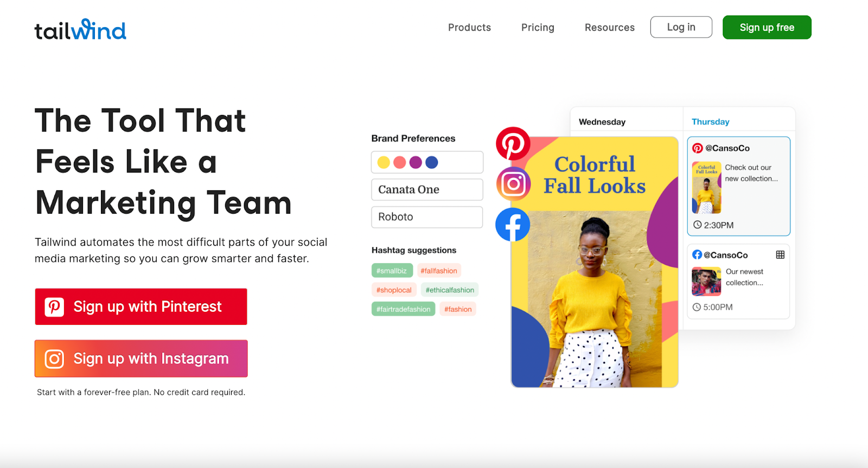
Task: Click the #fallfashion hashtag suggestion
Action: click(x=439, y=271)
